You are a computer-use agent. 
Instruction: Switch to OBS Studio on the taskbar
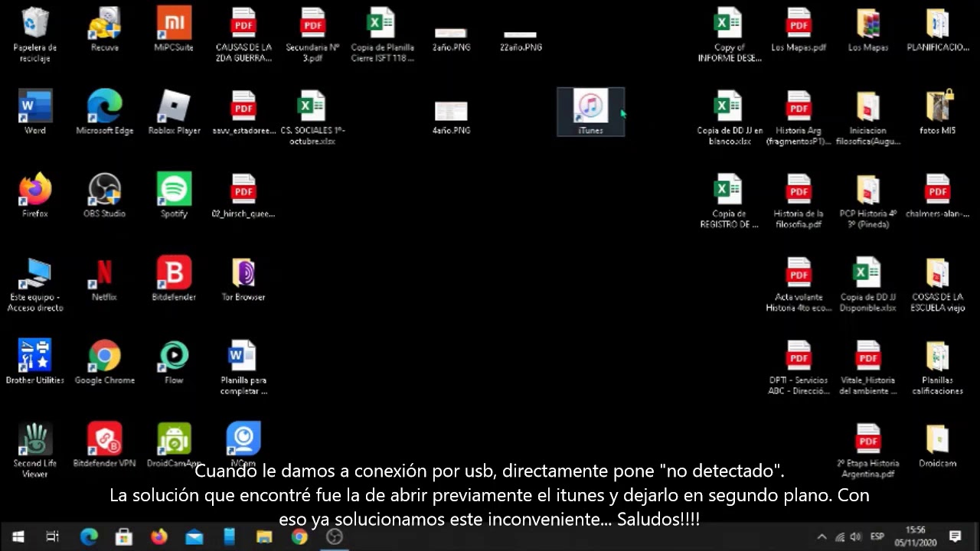pos(335,536)
